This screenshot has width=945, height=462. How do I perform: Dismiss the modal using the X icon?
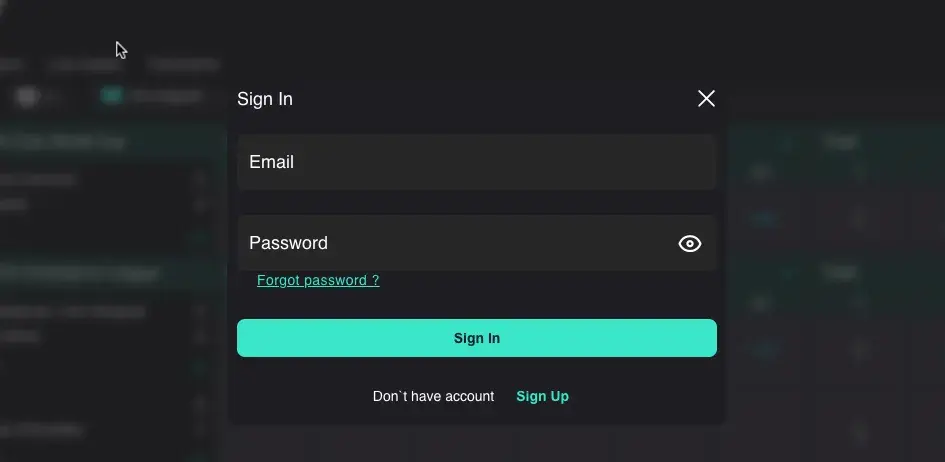click(x=706, y=98)
